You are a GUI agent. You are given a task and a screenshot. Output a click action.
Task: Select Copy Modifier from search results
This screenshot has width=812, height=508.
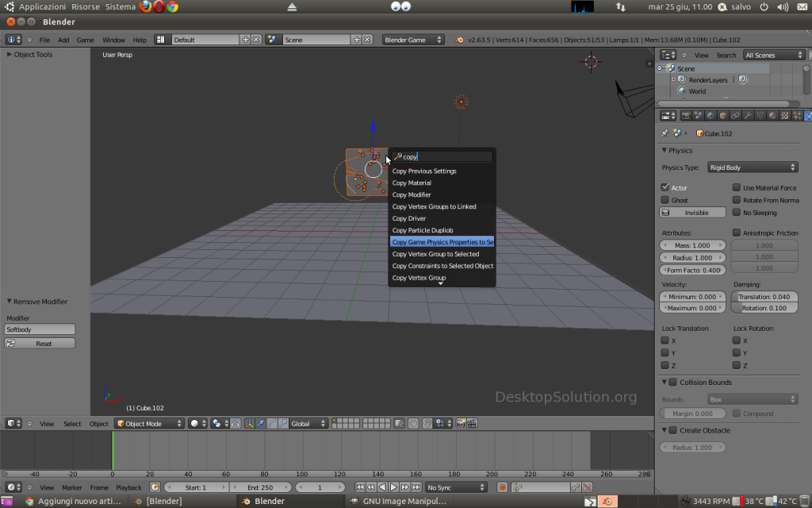pyautogui.click(x=412, y=194)
